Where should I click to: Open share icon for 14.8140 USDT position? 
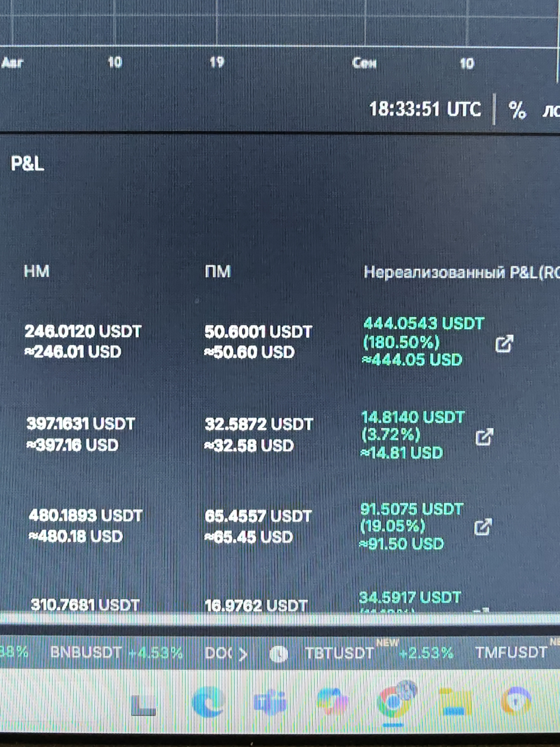pyautogui.click(x=485, y=437)
